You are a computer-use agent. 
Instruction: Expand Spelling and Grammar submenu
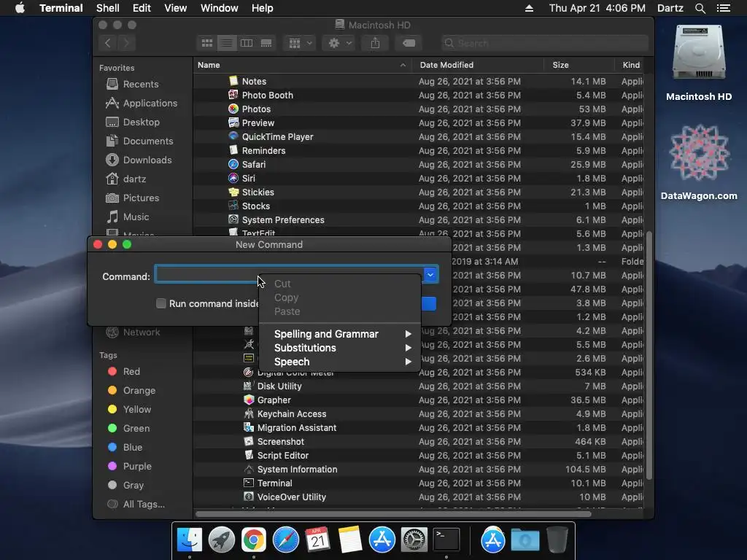[x=340, y=334]
